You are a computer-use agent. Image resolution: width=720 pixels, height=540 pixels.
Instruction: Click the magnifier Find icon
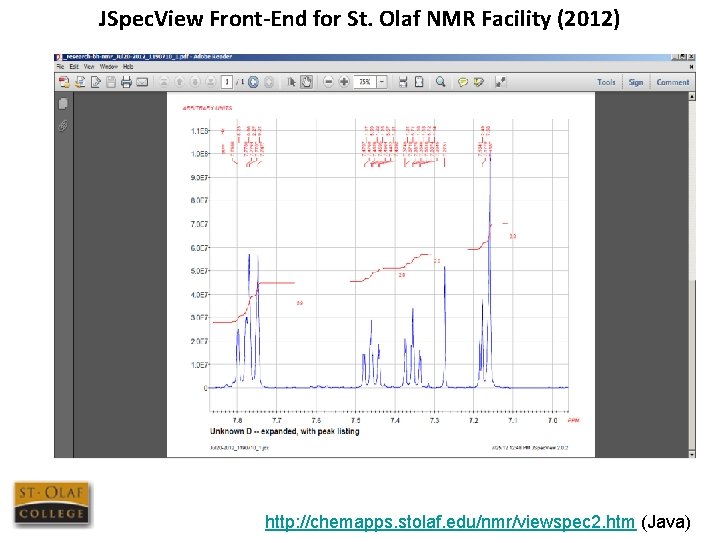(x=441, y=82)
